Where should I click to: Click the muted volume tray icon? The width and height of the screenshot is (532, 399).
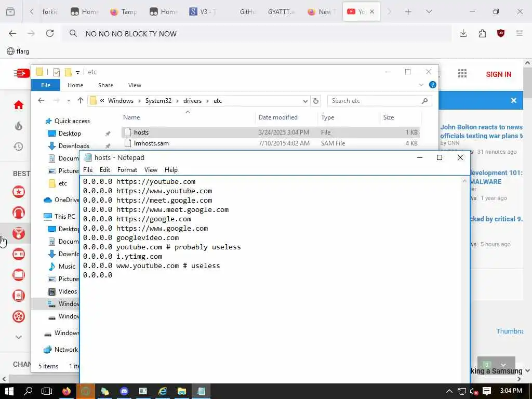474,392
